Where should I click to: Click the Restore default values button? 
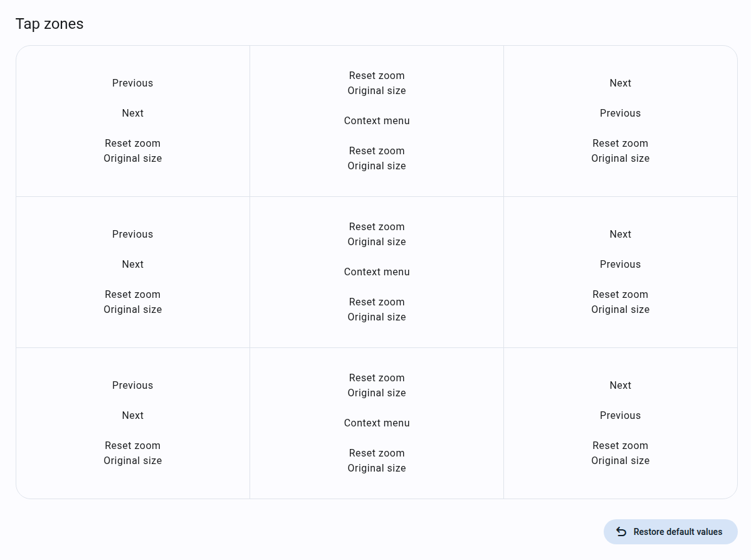(671, 532)
